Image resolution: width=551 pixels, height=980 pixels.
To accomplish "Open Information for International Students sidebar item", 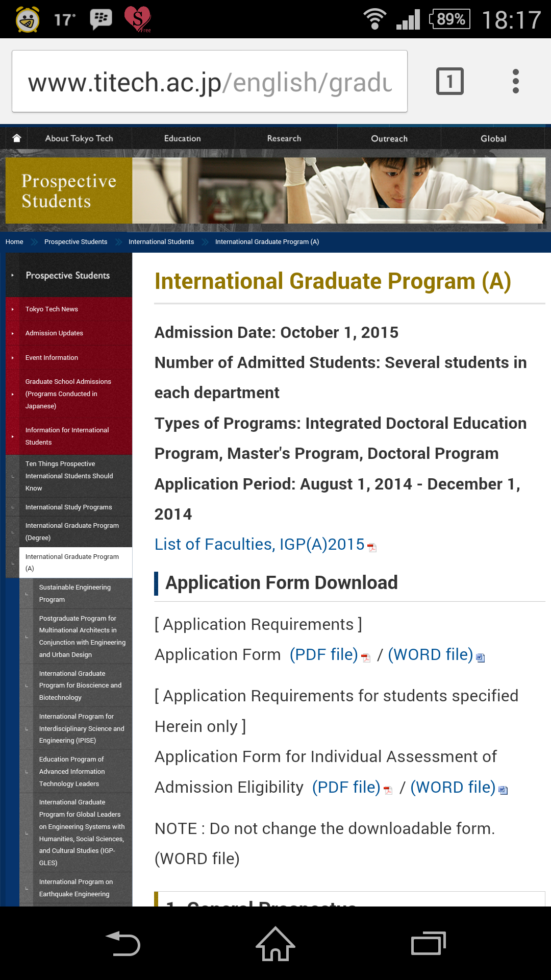I will 69,436.
